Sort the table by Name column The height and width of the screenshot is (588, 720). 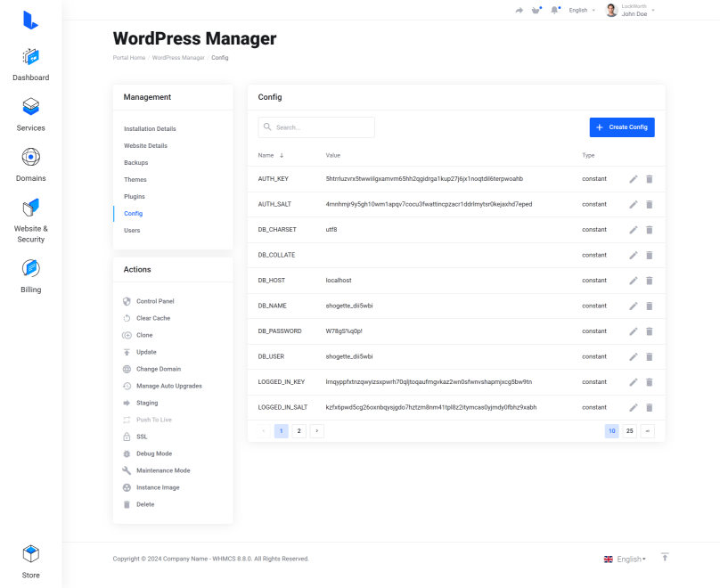click(x=271, y=155)
